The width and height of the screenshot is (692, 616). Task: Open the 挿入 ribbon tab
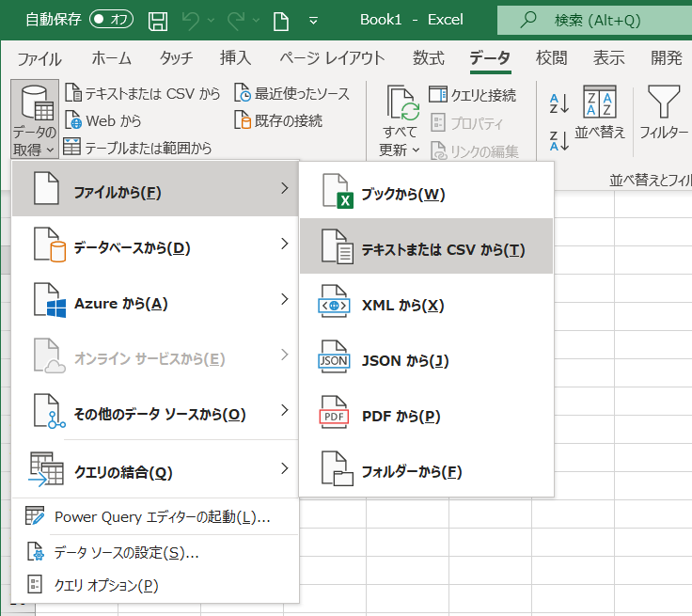235,58
